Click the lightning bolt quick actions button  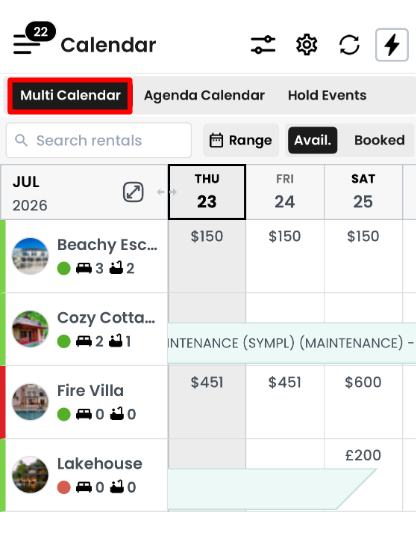tap(392, 45)
